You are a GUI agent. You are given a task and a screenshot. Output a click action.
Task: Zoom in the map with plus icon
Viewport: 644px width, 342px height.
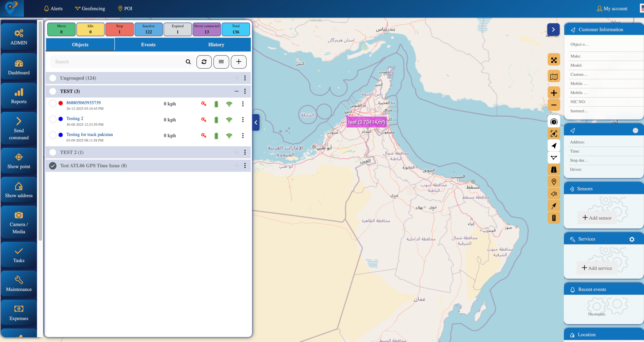point(554,93)
